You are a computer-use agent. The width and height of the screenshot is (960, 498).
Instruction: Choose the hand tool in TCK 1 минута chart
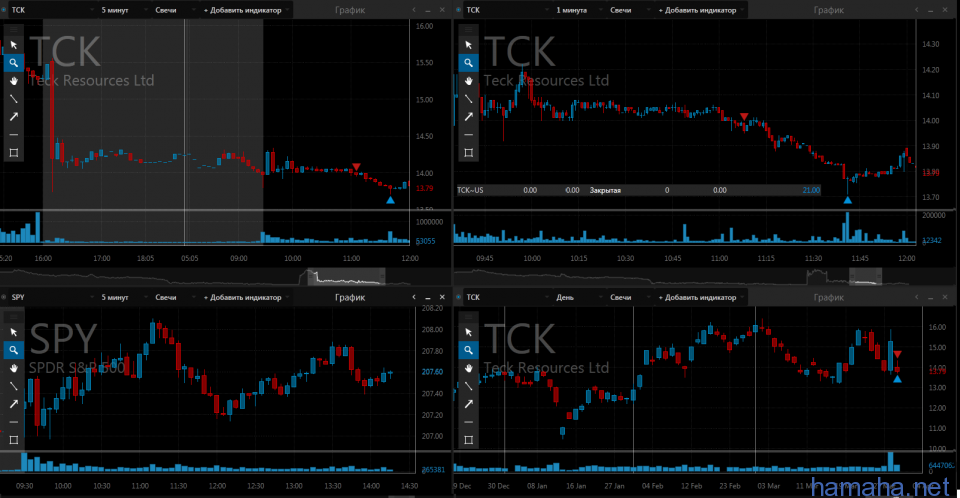(x=468, y=81)
